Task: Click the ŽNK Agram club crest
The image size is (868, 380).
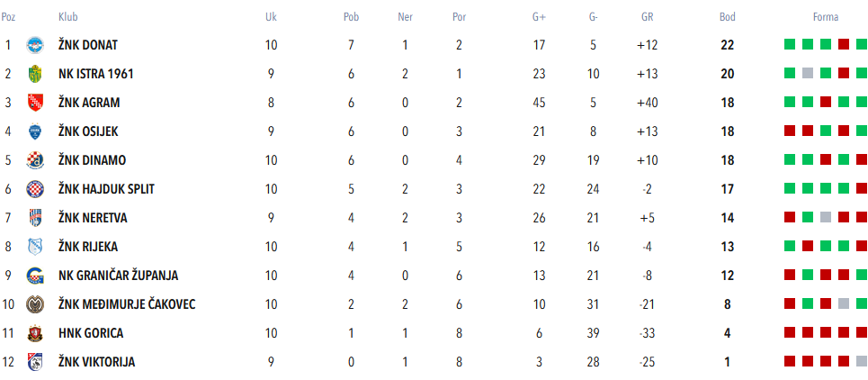Action: point(35,103)
